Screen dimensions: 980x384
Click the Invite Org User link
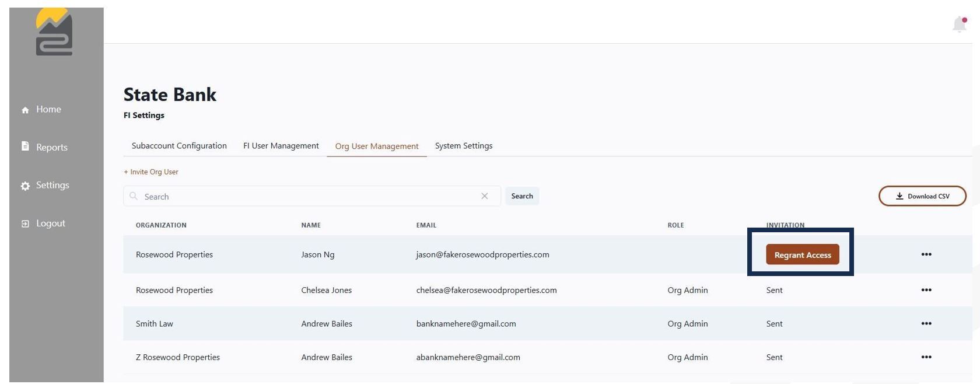(151, 172)
